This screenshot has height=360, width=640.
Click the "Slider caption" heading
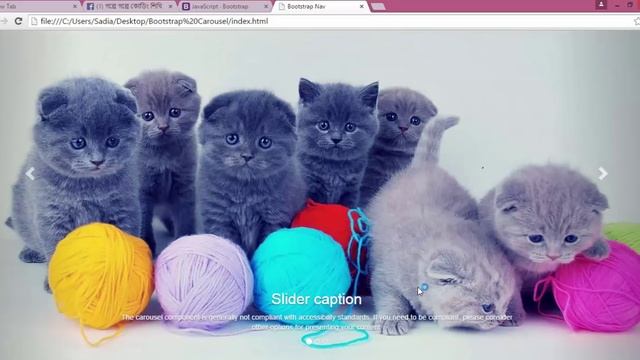316,299
